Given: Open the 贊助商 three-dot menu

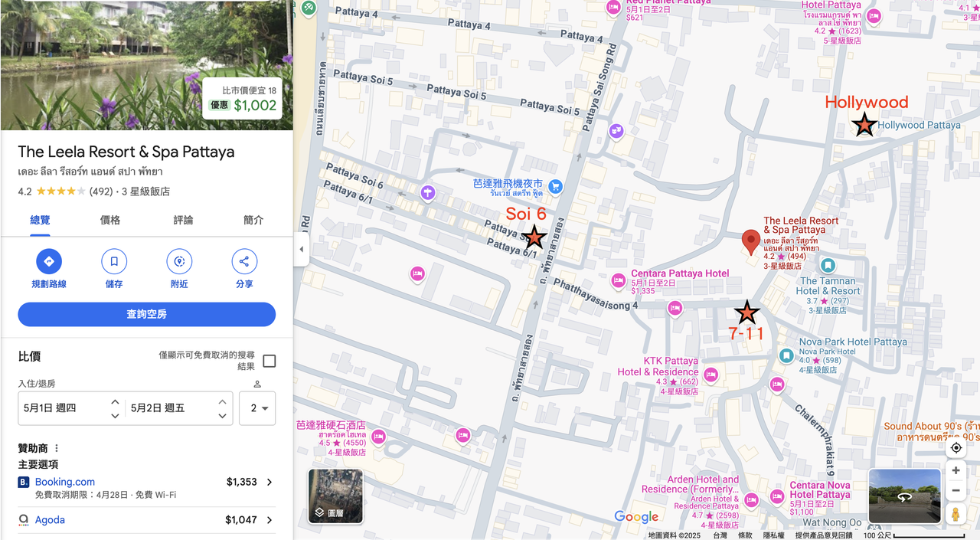Looking at the screenshot, I should [56, 448].
